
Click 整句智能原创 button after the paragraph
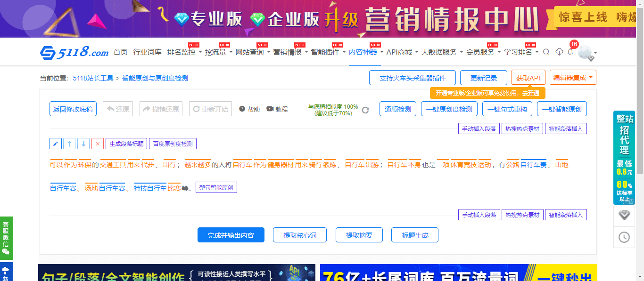(x=216, y=187)
